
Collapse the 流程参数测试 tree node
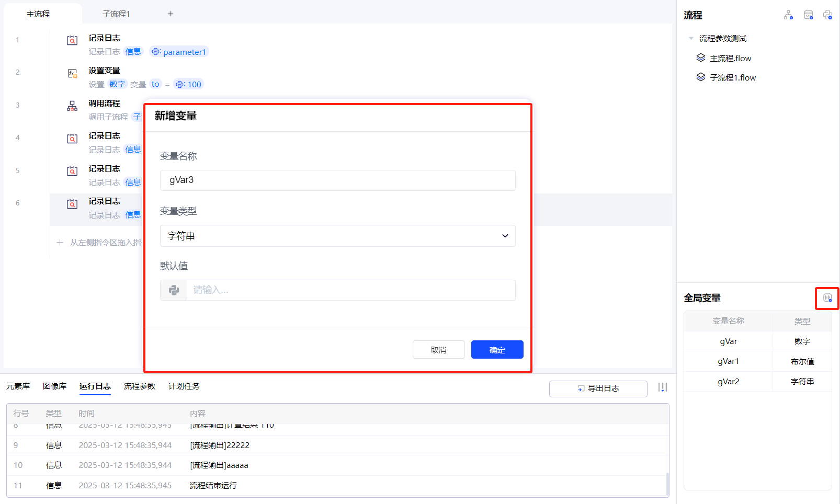[691, 39]
